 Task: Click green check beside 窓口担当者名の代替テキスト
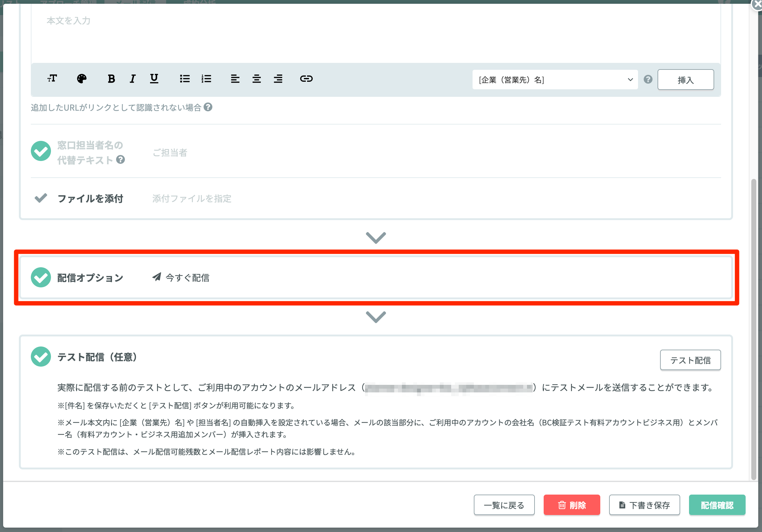41,151
